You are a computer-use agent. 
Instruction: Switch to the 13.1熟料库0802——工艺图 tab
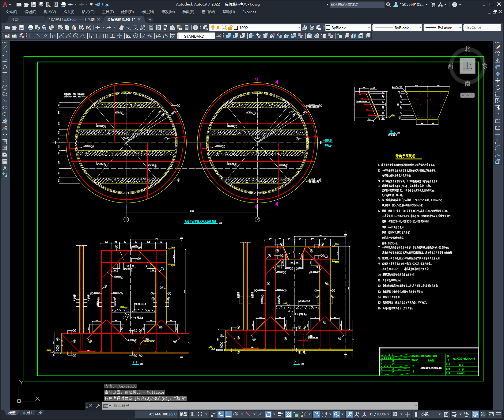[72, 19]
